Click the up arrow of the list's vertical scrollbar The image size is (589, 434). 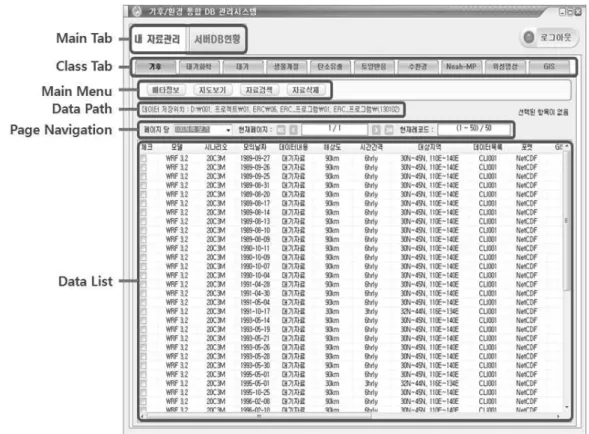[x=566, y=146]
